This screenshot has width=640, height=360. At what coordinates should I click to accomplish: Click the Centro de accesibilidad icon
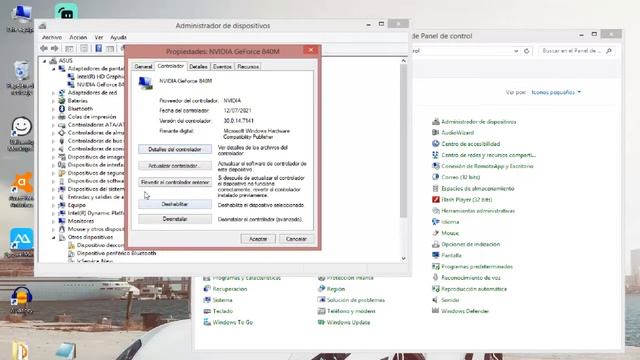pos(435,144)
